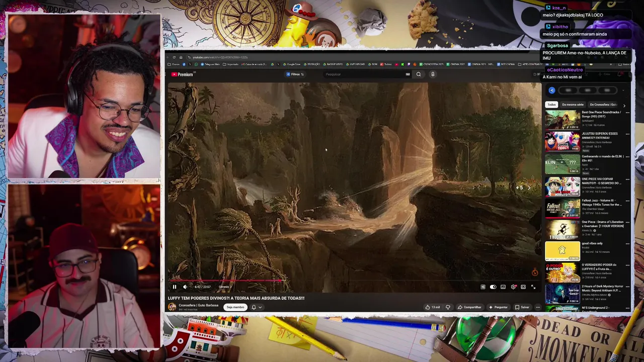Screen dimensions: 644x362
Task: Click the blue icon above chips
Action: (x=552, y=90)
